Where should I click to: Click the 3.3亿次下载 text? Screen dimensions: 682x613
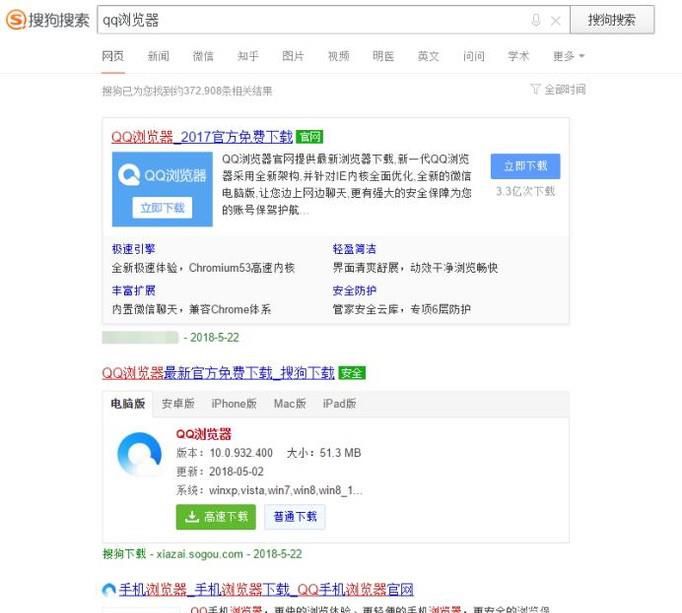pos(525,191)
